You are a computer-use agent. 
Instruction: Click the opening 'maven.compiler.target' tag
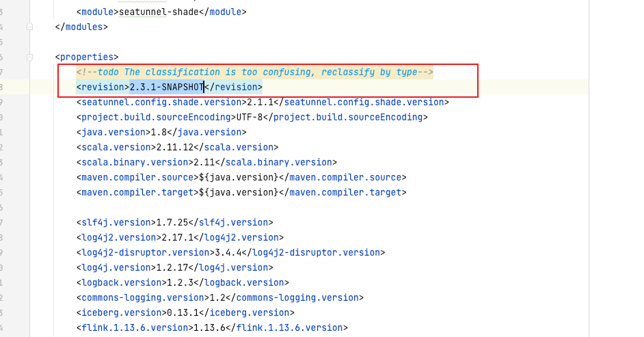pos(137,193)
